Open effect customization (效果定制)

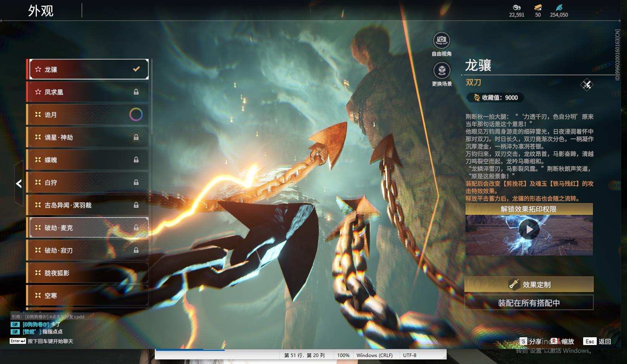[x=529, y=285]
